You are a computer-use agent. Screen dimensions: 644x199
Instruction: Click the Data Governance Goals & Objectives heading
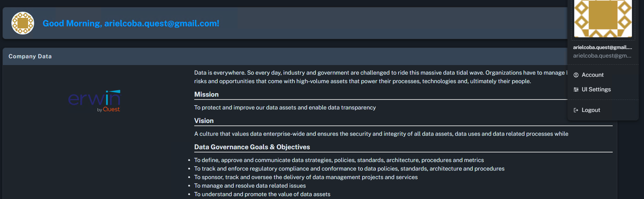point(252,147)
